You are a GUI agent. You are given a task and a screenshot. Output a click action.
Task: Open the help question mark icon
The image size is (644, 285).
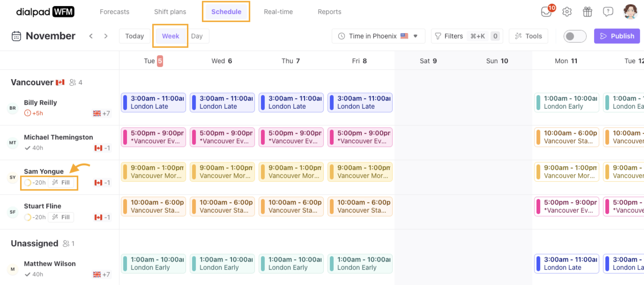click(x=608, y=11)
